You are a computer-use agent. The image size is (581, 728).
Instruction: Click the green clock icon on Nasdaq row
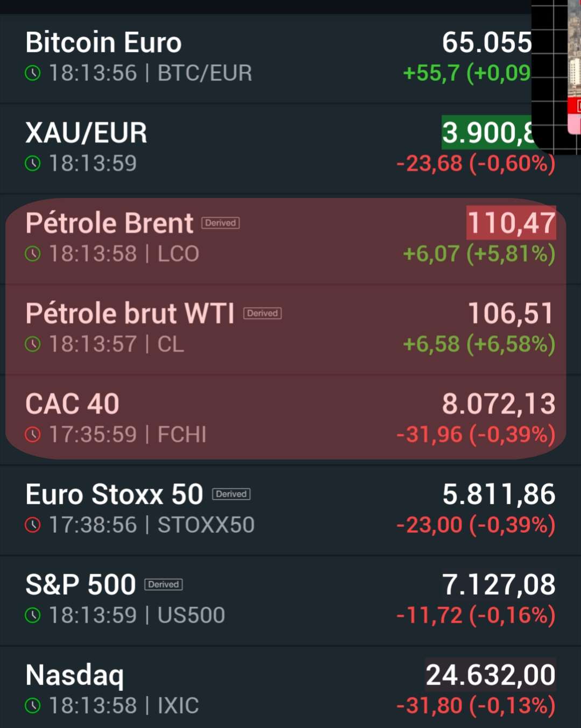33,705
